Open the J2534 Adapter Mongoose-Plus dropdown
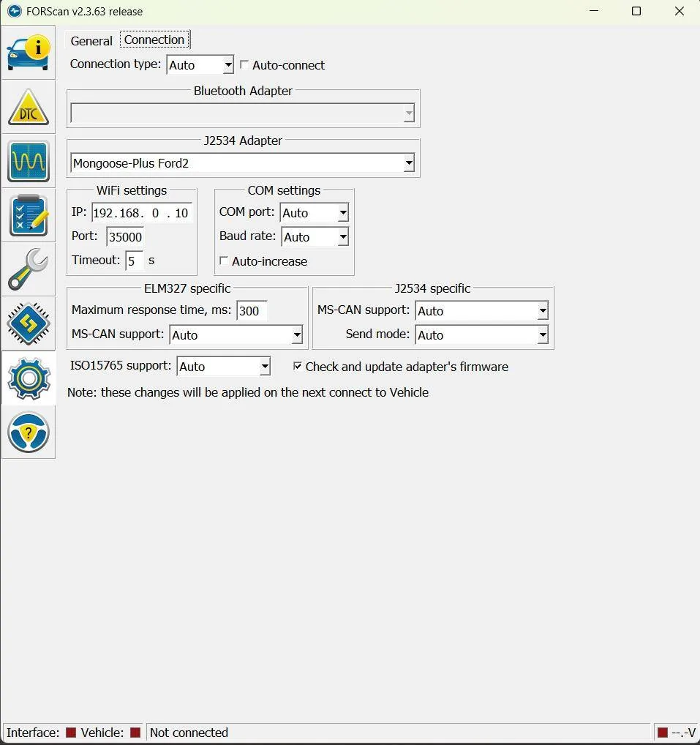 pyautogui.click(x=242, y=163)
